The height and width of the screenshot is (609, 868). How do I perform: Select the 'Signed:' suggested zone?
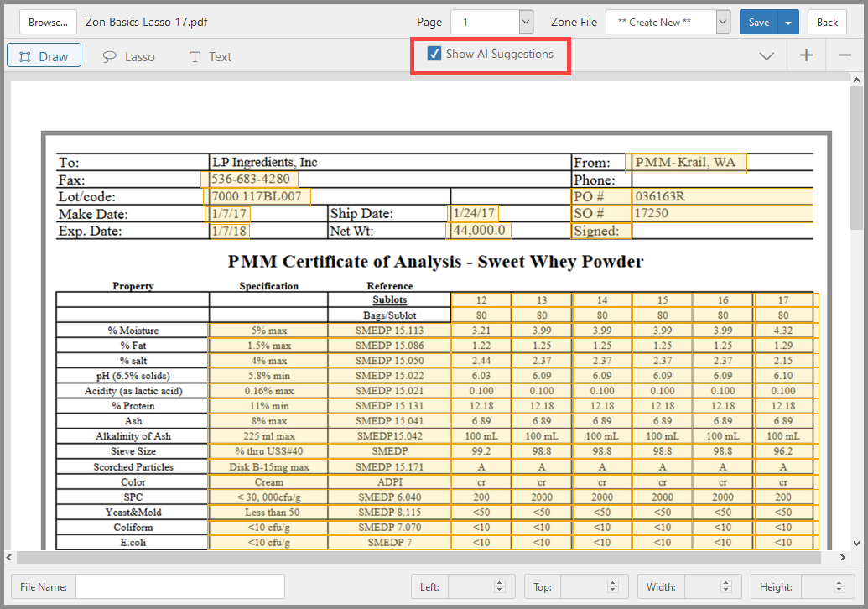click(x=601, y=231)
